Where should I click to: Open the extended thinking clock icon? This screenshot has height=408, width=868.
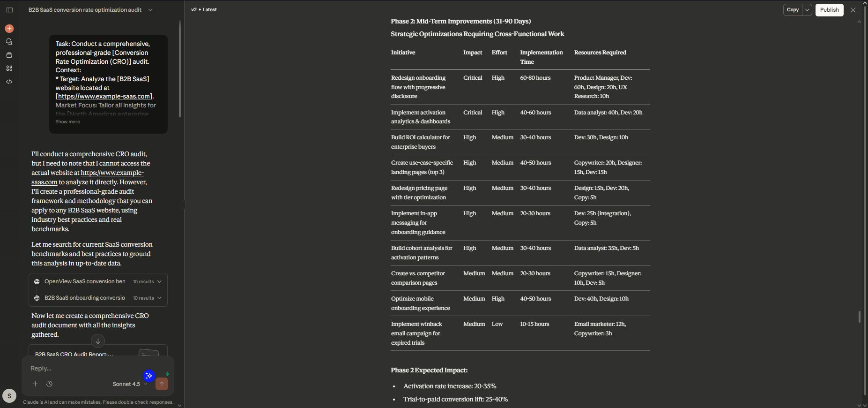49,384
